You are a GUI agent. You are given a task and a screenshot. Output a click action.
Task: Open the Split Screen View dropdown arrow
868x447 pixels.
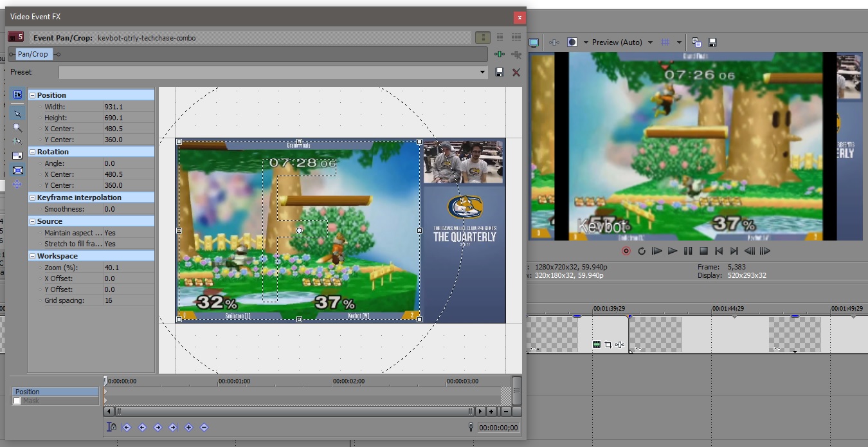point(586,42)
